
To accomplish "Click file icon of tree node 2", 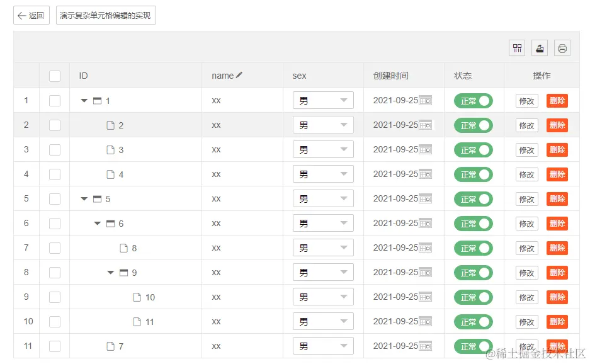I will tap(110, 125).
